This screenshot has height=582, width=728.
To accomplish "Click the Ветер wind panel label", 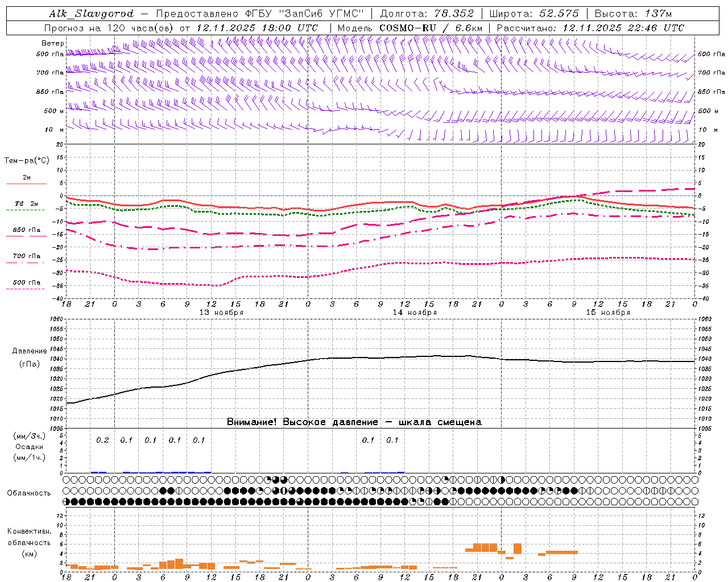I will [x=53, y=43].
